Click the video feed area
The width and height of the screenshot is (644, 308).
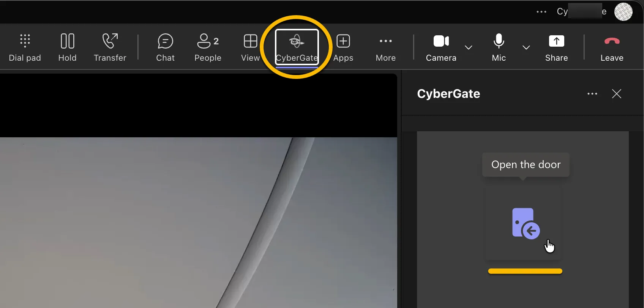pyautogui.click(x=198, y=191)
